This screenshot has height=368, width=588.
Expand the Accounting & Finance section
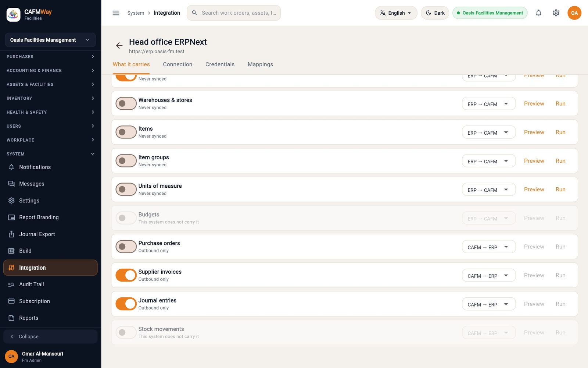[50, 70]
